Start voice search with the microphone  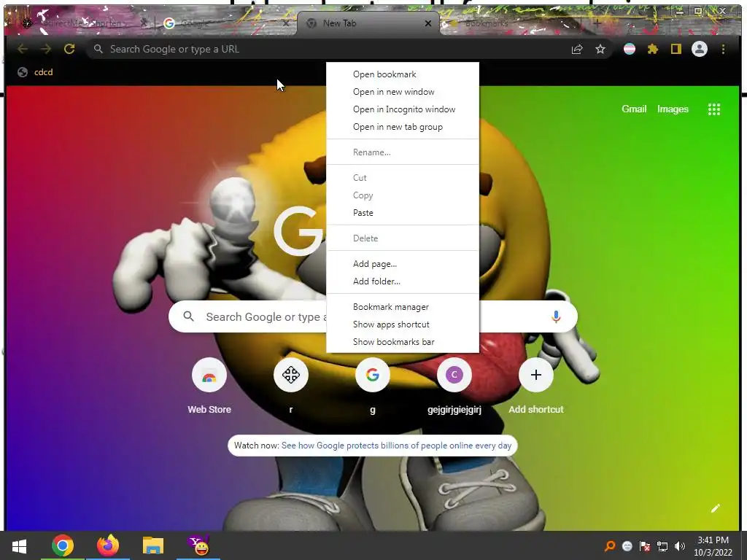click(x=555, y=316)
